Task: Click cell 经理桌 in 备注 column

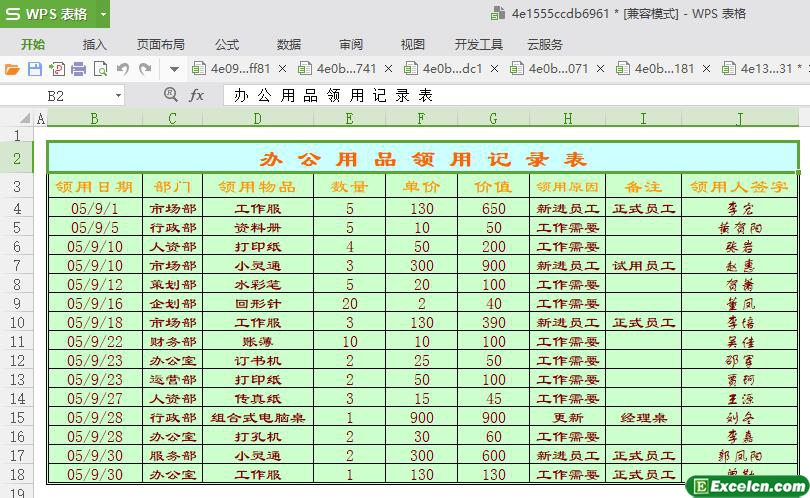Action: [644, 417]
